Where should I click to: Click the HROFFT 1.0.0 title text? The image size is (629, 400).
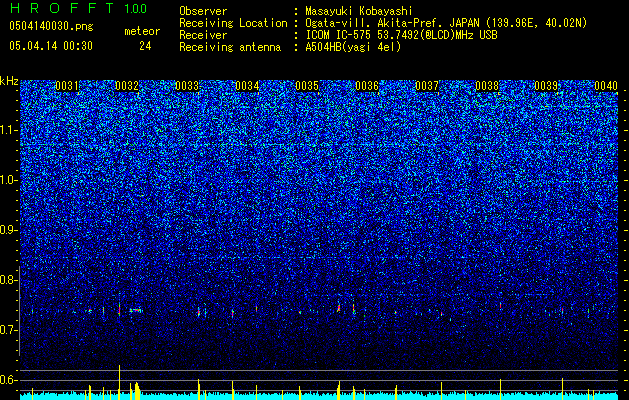click(79, 8)
